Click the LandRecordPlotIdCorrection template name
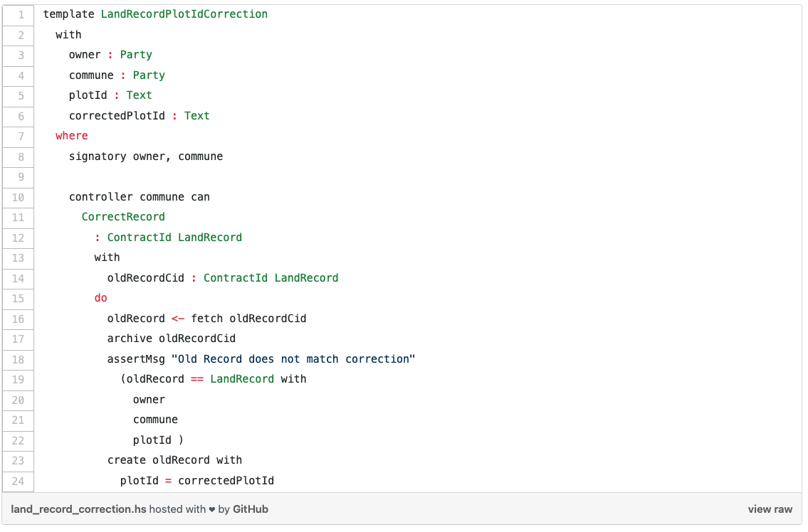 (x=184, y=14)
